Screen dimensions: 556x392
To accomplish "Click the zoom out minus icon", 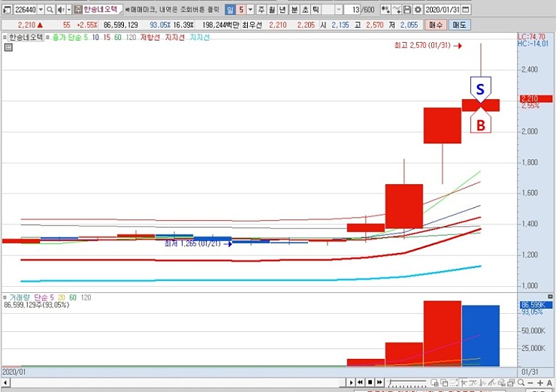I will [x=528, y=383].
